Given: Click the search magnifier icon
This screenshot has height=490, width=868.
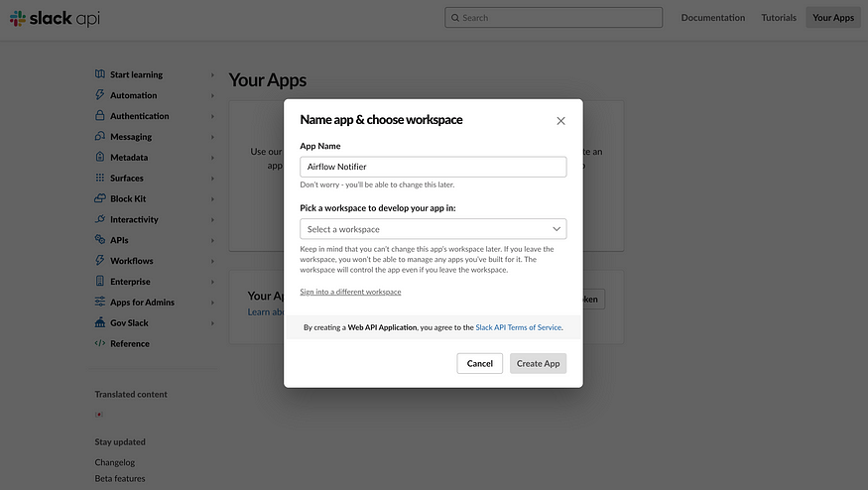Looking at the screenshot, I should (455, 18).
